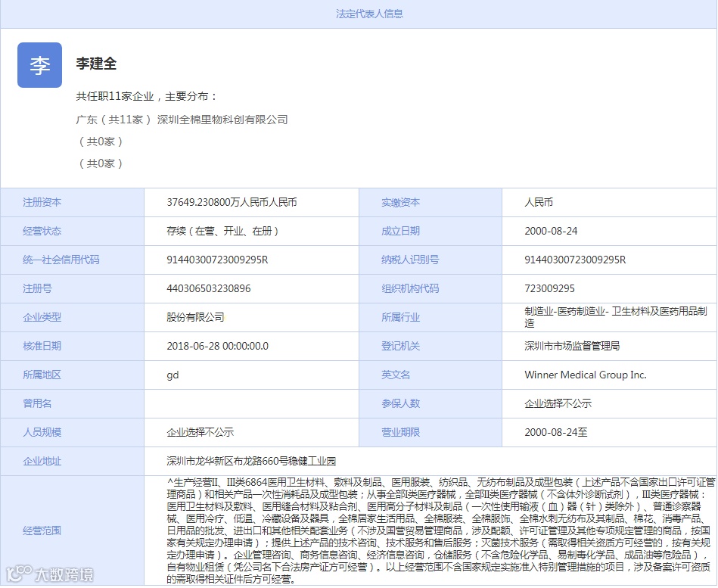Click the 注册资本 label cell
This screenshot has height=588, width=718.
pyautogui.click(x=73, y=202)
